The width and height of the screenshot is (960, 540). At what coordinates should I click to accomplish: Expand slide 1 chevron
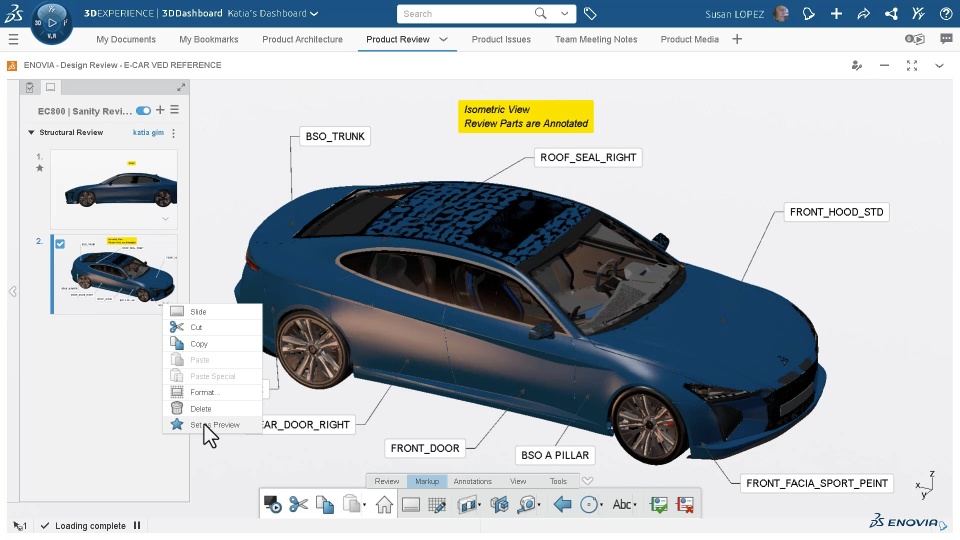[x=165, y=219]
